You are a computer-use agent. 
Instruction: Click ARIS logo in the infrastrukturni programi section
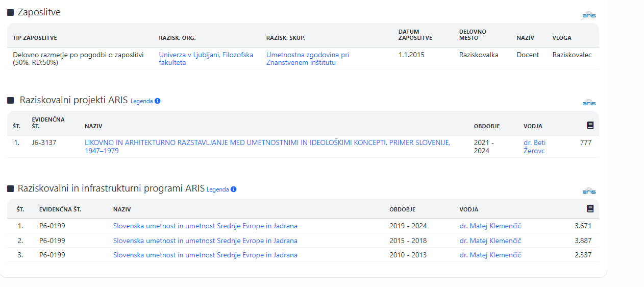(589, 191)
